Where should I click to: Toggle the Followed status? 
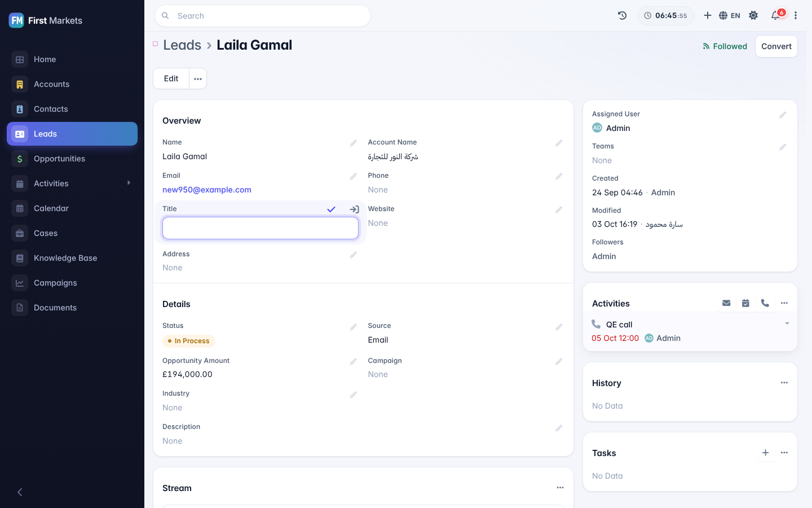tap(725, 46)
